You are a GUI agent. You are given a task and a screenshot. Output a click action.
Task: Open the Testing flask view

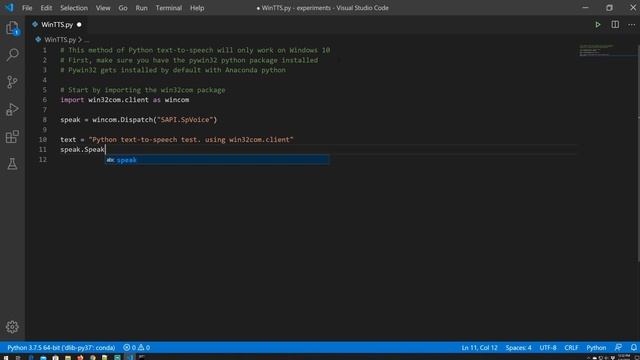click(12, 164)
